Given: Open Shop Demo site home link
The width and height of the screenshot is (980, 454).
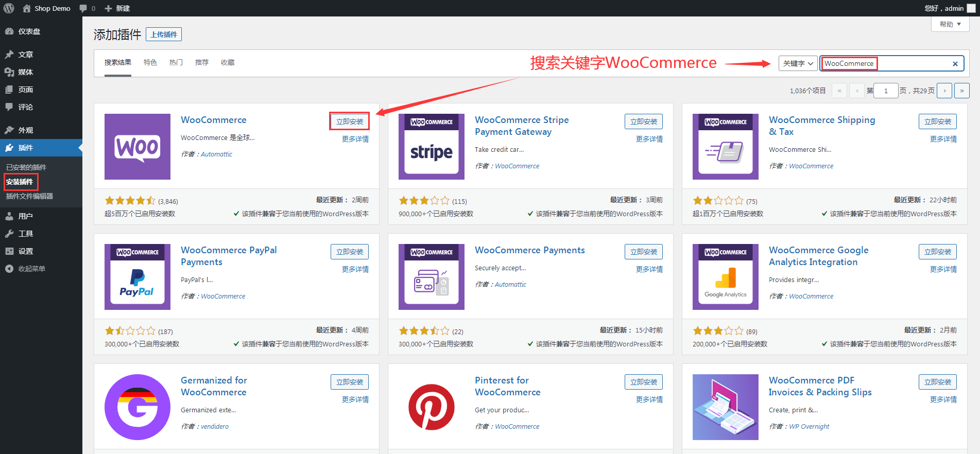Looking at the screenshot, I should (x=47, y=8).
